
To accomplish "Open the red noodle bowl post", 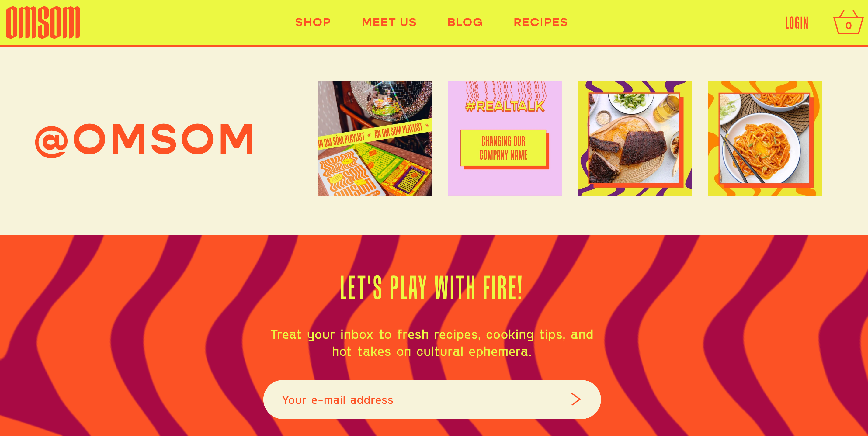I will click(x=765, y=138).
